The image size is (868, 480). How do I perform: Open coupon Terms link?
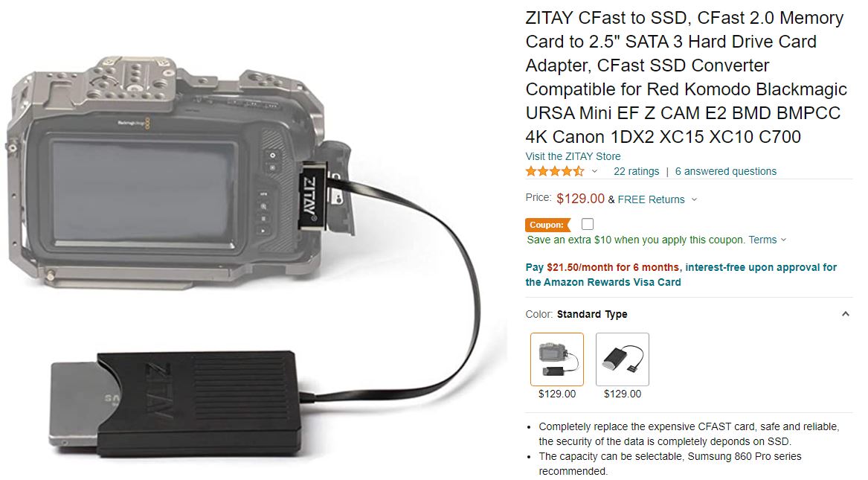(763, 240)
